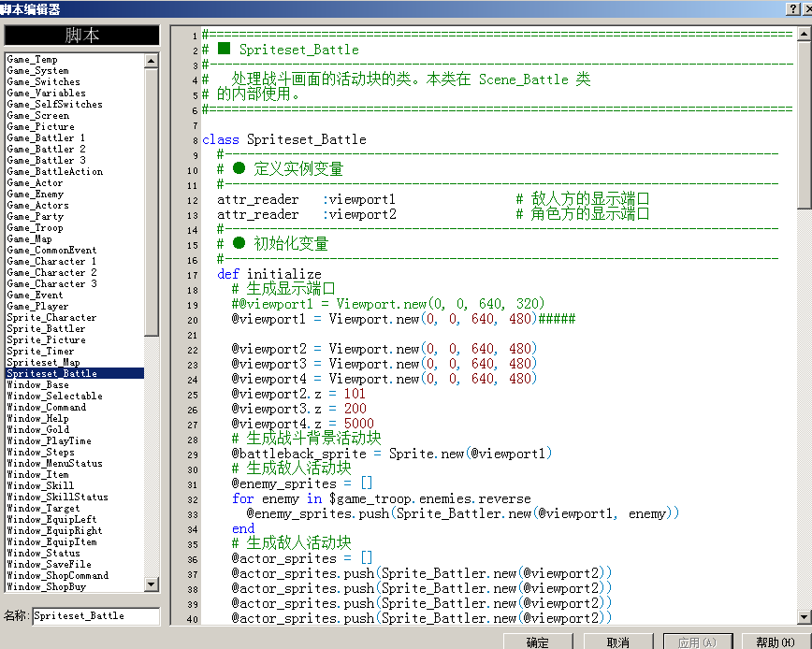The width and height of the screenshot is (812, 649).
Task: Select the Game_Map script
Action: click(x=75, y=239)
